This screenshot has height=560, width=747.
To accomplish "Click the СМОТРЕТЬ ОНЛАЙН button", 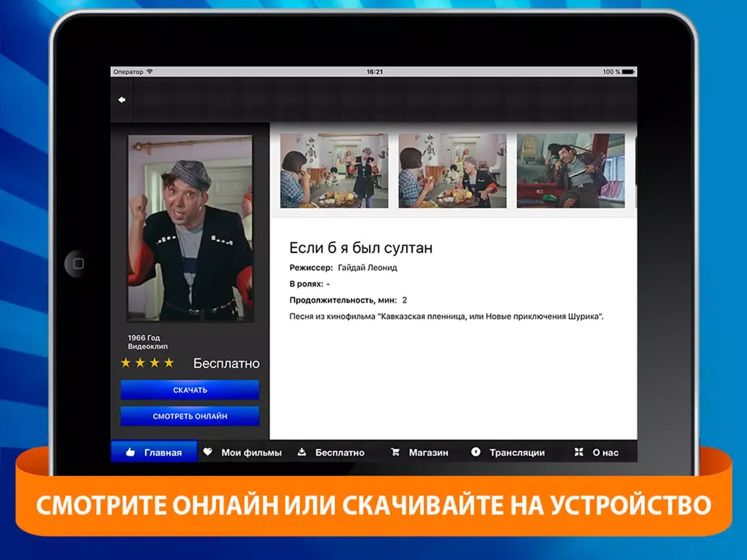I will point(190,416).
